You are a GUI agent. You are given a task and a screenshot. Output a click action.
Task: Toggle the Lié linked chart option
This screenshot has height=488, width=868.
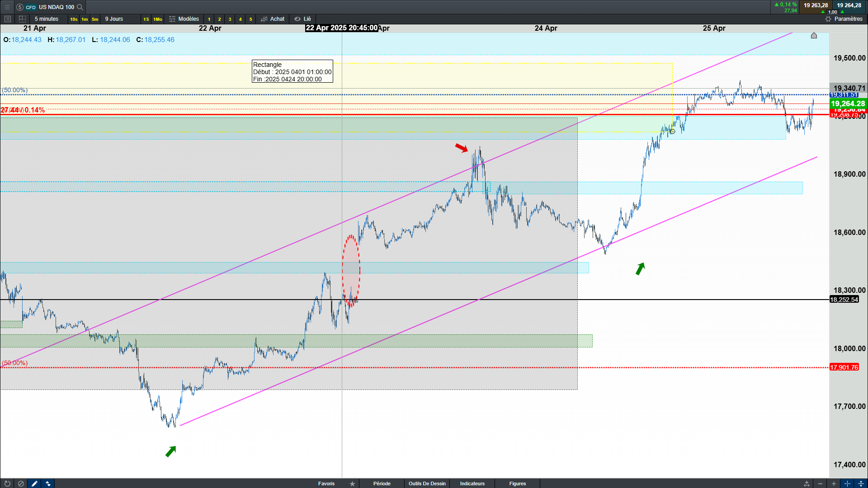pos(302,19)
